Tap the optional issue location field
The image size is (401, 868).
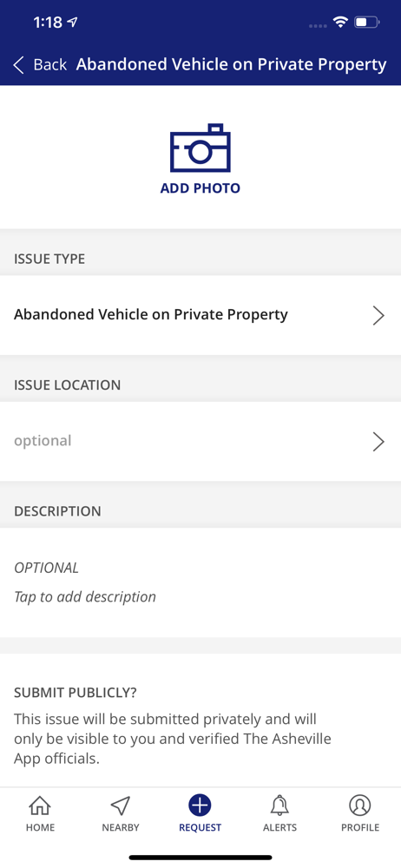pyautogui.click(x=200, y=441)
